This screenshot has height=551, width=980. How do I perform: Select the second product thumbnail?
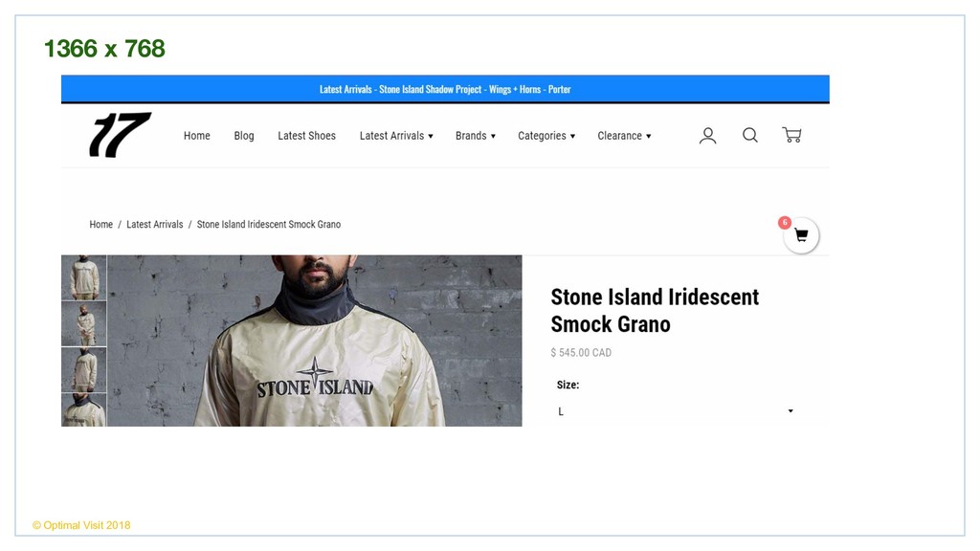click(84, 323)
